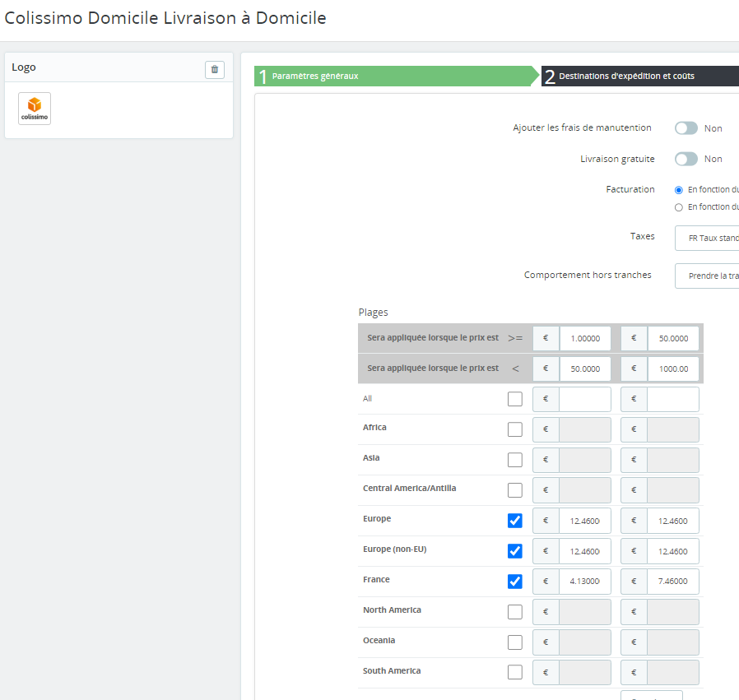
Task: Click Colissimo Domicile Livraison à Domicile title
Action: click(165, 18)
